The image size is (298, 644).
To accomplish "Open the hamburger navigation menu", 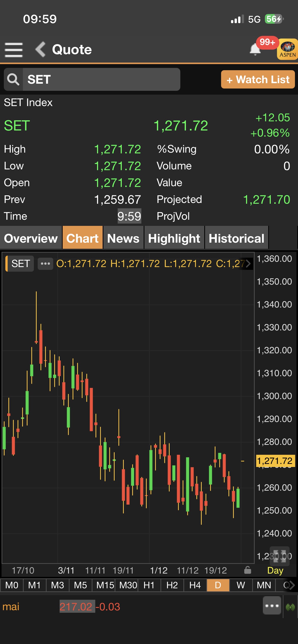I will pyautogui.click(x=14, y=50).
